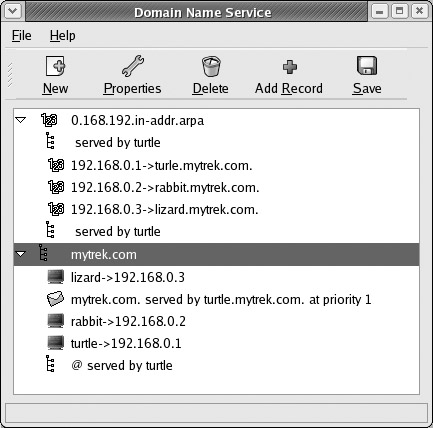Select 192.168.0.1->turle.mytrek.com. entry
Viewport: 433px width, 428px height.
tap(162, 165)
